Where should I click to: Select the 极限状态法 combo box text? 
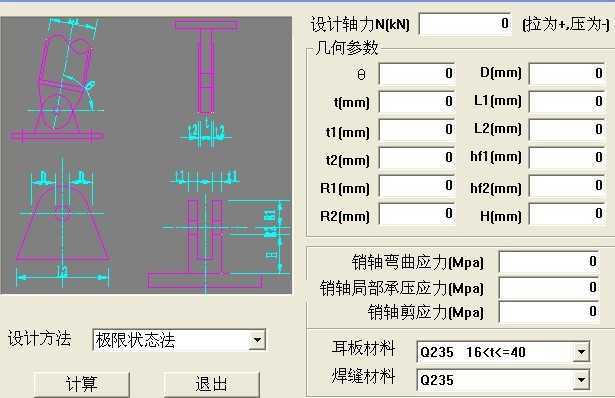pos(135,340)
